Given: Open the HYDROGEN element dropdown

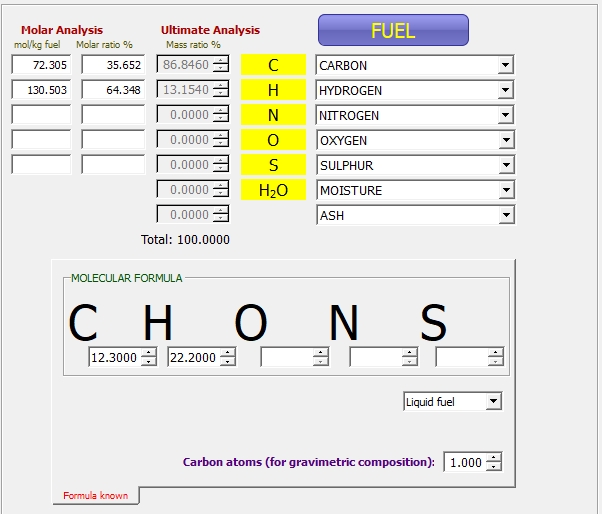Looking at the screenshot, I should click(x=506, y=91).
